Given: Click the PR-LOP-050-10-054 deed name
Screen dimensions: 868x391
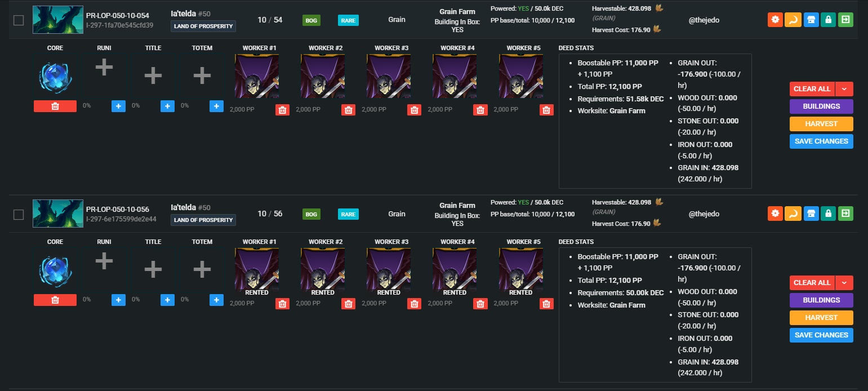Looking at the screenshot, I should click(117, 16).
